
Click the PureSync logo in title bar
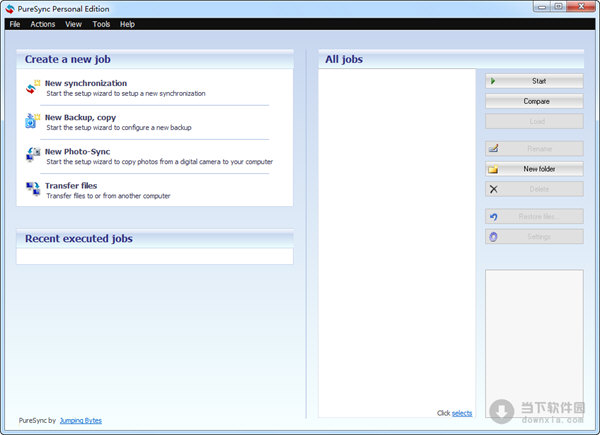point(10,9)
